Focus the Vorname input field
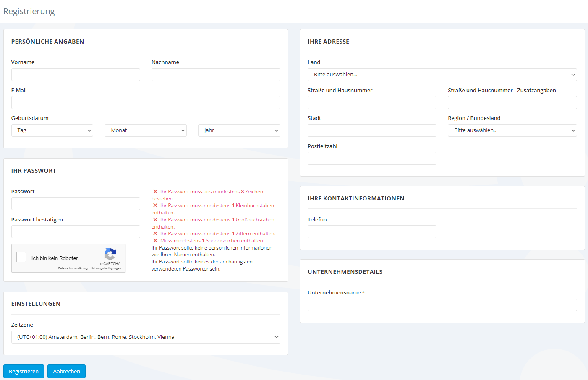This screenshot has height=380, width=588. tap(76, 75)
